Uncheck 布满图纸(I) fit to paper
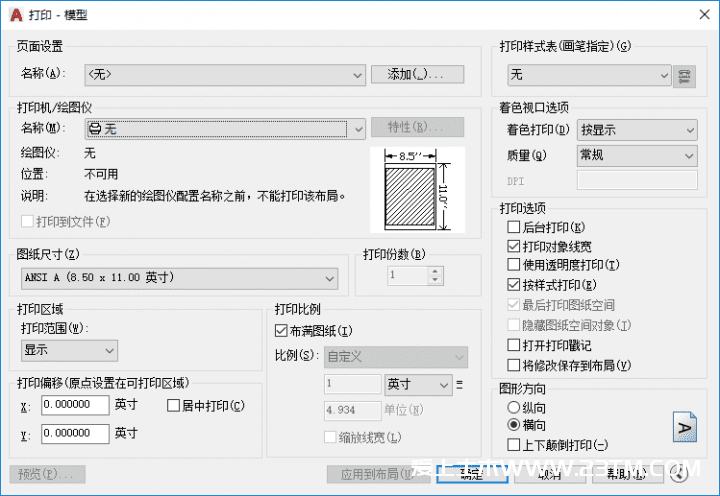 (281, 331)
